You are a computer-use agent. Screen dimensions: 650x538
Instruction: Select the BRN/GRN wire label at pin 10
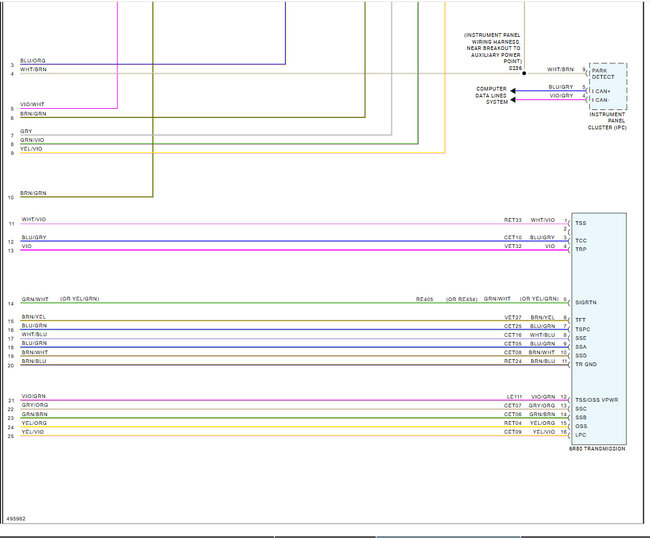(x=33, y=193)
